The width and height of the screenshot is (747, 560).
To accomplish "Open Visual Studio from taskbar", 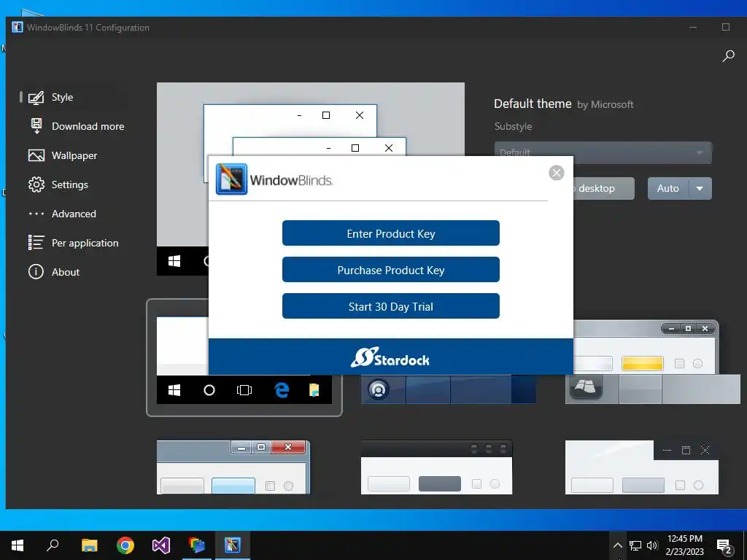I will [161, 545].
